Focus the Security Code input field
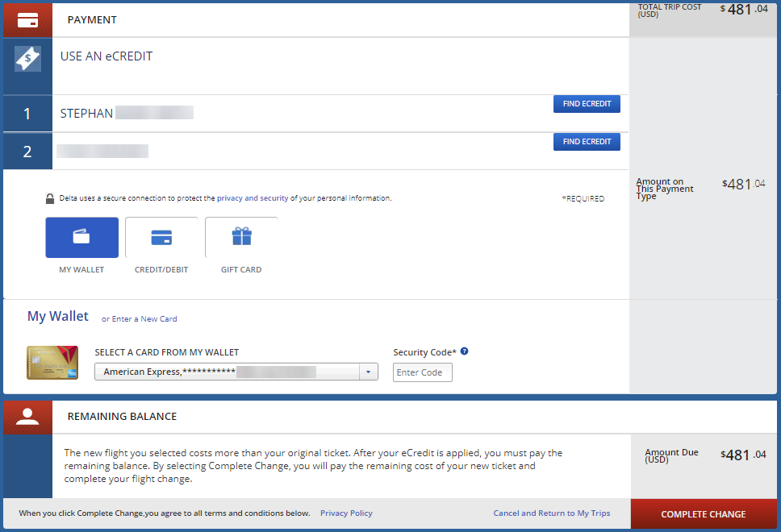781x532 pixels. click(x=423, y=372)
